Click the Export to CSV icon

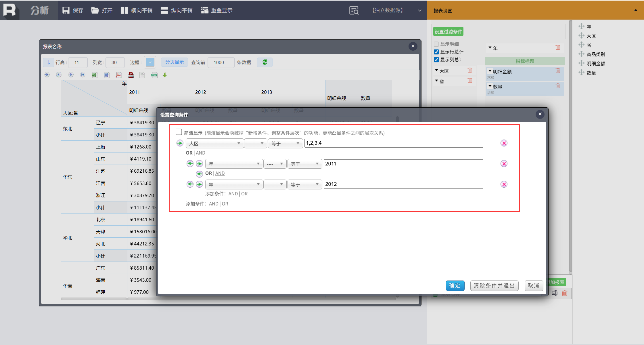154,75
